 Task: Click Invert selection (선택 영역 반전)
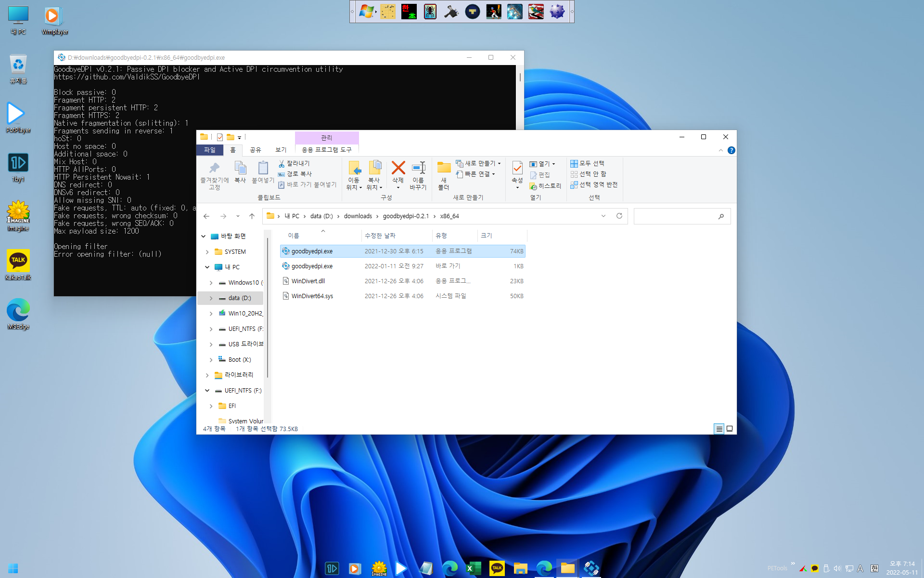coord(594,184)
